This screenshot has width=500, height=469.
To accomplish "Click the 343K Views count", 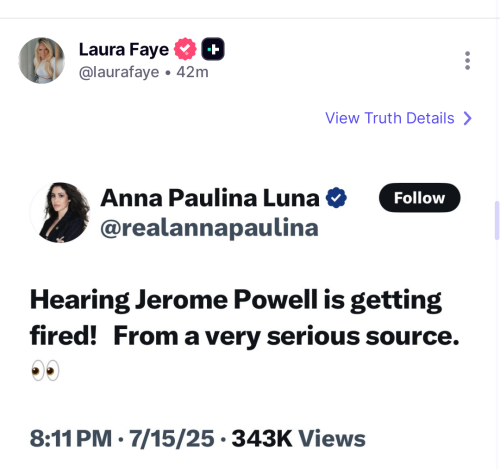I will [x=299, y=438].
